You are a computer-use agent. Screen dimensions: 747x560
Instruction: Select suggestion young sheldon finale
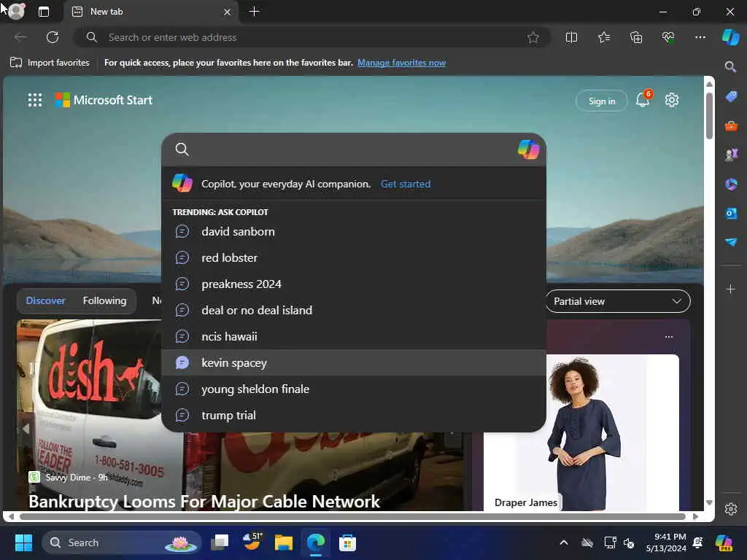[354, 389]
